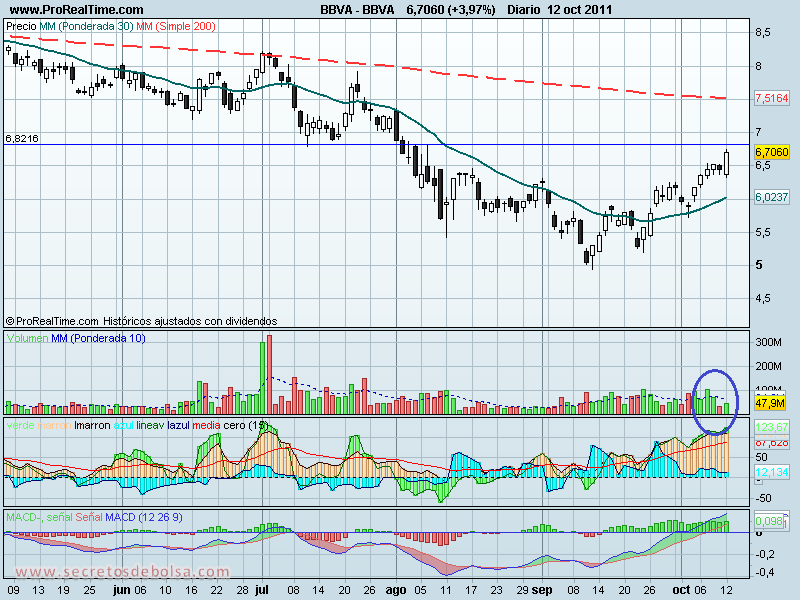
Task: Select the MACD (12 26 9) legend label
Action: [144, 517]
